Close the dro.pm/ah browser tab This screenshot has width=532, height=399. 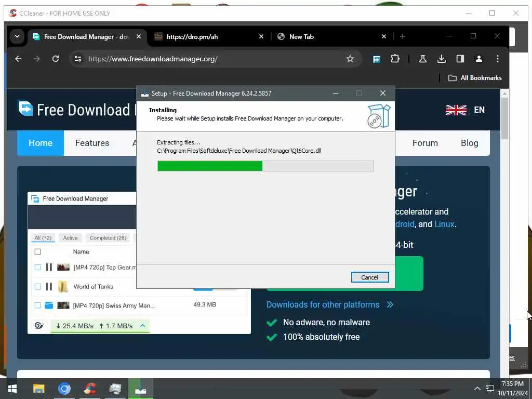261,36
